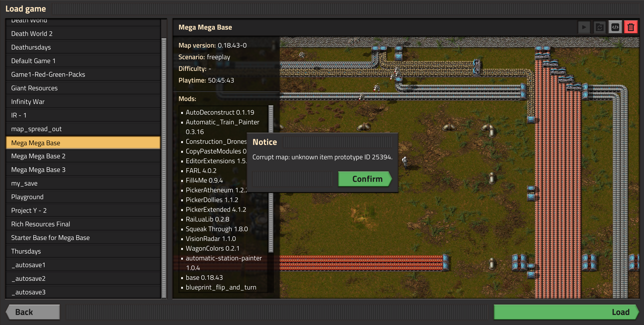644x325 pixels.
Task: Click the AutoDeconstruct 0.1.19 mod entry
Action: click(220, 112)
